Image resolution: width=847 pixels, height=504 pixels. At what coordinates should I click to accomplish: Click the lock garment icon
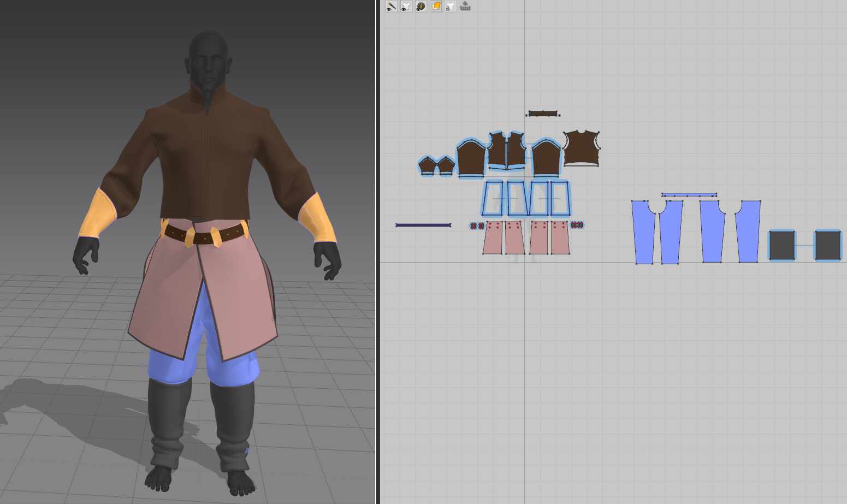(x=450, y=7)
